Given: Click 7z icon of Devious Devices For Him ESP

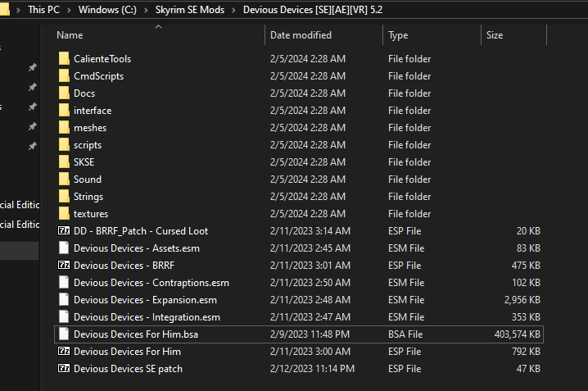Looking at the screenshot, I should (64, 351).
